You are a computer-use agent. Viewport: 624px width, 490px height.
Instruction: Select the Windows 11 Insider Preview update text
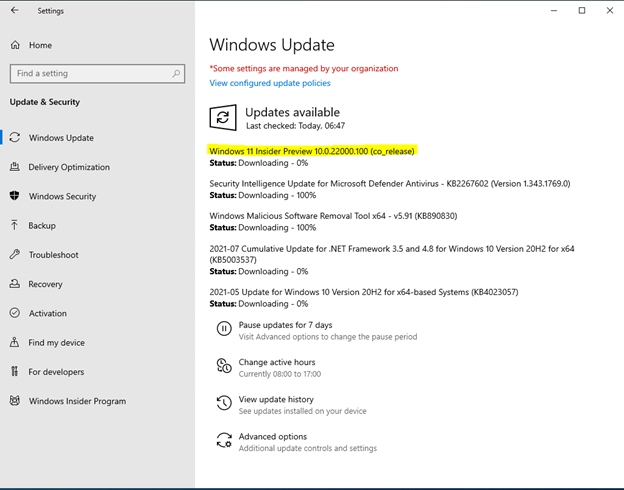pos(312,151)
